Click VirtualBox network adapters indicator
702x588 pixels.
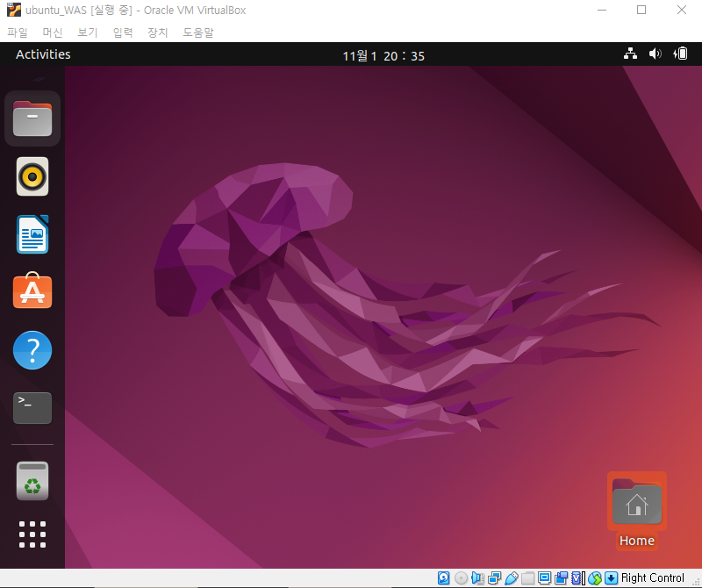pyautogui.click(x=494, y=578)
